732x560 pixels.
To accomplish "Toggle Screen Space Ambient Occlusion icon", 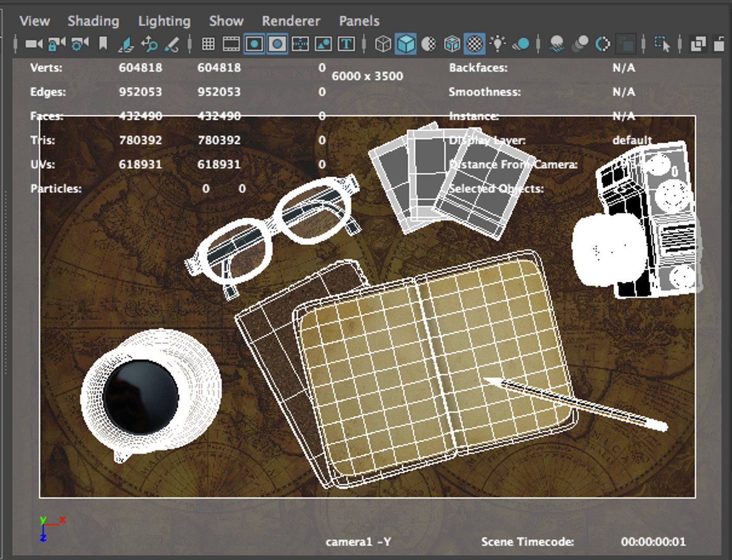I will coord(557,44).
